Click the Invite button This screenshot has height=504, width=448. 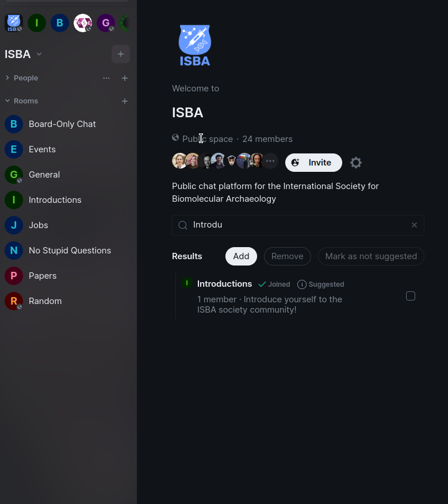pyautogui.click(x=313, y=163)
